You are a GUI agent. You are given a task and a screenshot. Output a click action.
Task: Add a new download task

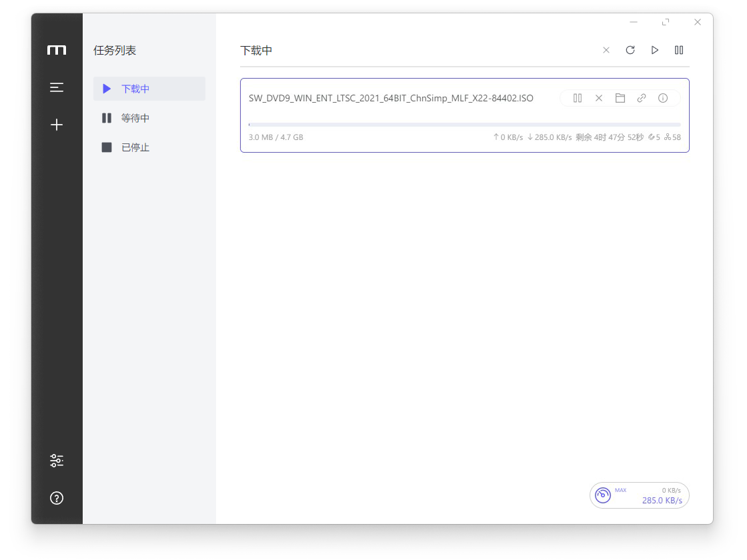click(57, 125)
